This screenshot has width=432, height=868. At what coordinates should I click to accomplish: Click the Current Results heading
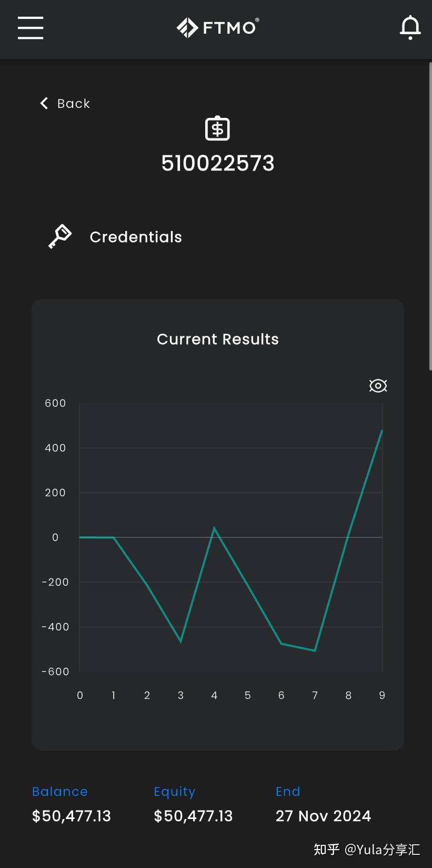(x=217, y=340)
